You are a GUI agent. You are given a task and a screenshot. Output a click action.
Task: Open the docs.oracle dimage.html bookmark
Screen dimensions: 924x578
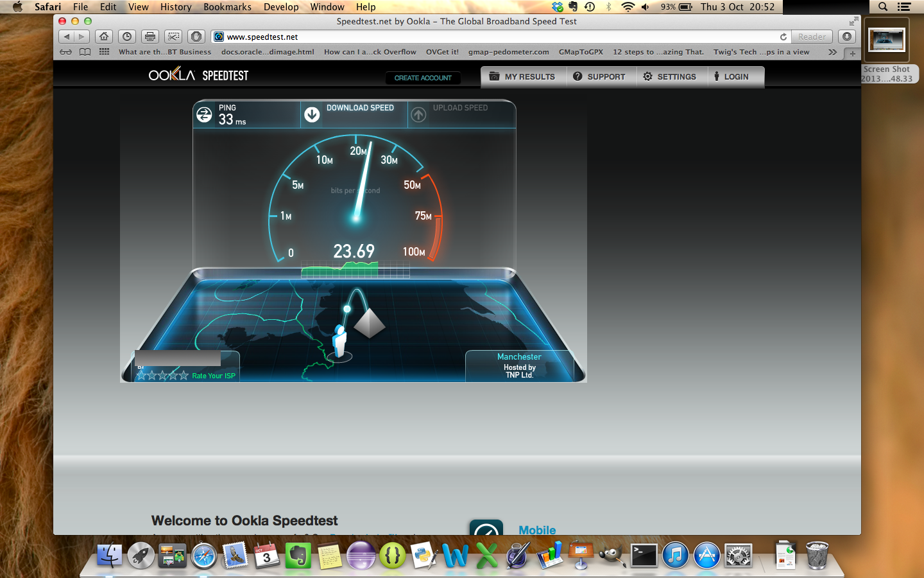point(268,52)
